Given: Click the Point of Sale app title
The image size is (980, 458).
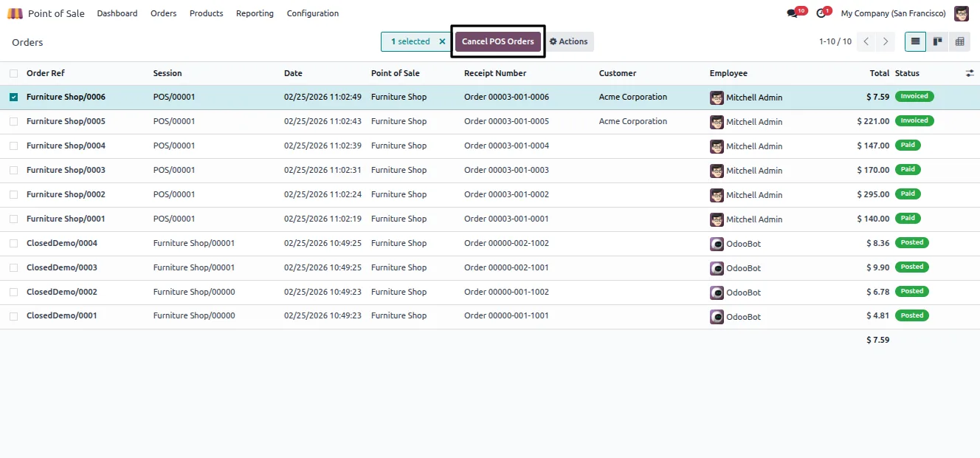Looking at the screenshot, I should click(x=56, y=13).
